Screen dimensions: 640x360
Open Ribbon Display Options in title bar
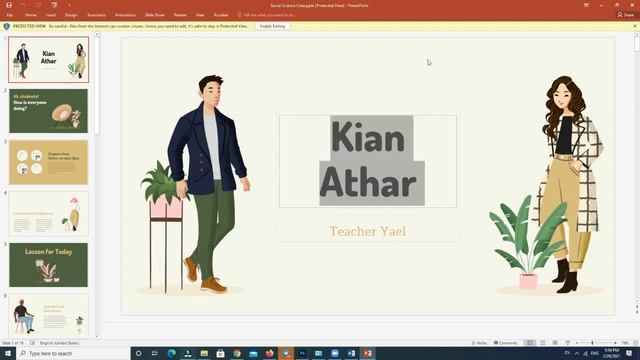pos(586,5)
